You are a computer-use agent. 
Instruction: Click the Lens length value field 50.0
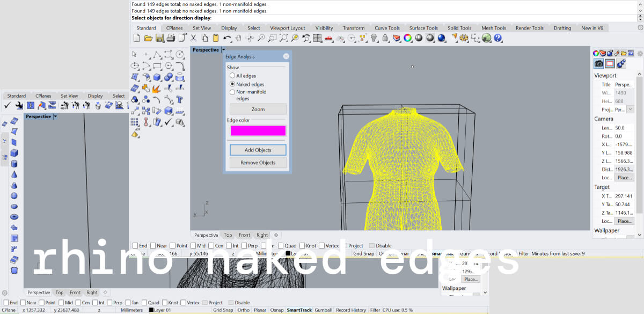(624, 128)
